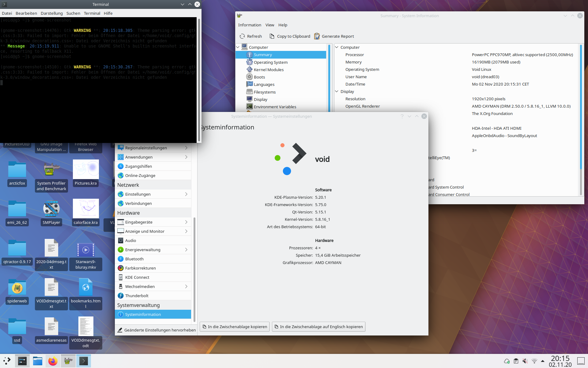Open SMPlayer desktop icon
The width and height of the screenshot is (588, 368).
tap(51, 209)
